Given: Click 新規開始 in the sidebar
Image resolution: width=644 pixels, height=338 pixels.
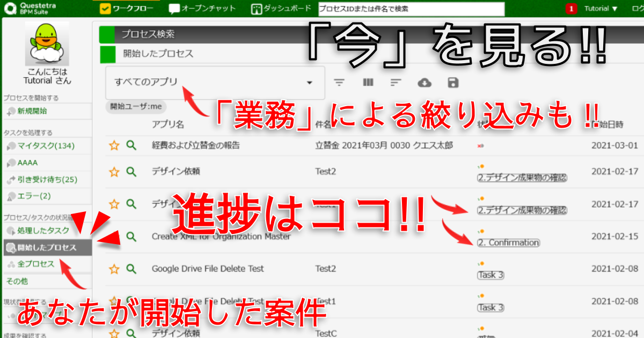Looking at the screenshot, I should tap(32, 111).
